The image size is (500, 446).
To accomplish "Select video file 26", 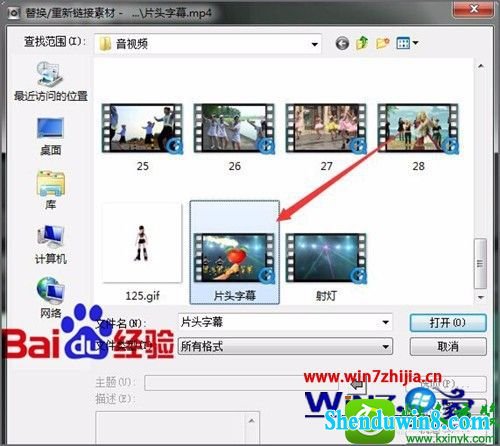I will [x=235, y=138].
